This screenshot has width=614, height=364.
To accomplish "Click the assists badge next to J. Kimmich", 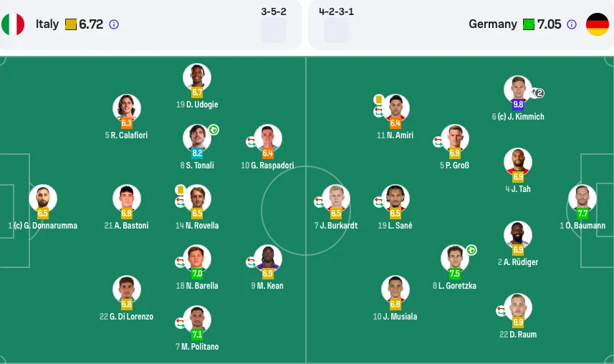I will click(x=537, y=93).
